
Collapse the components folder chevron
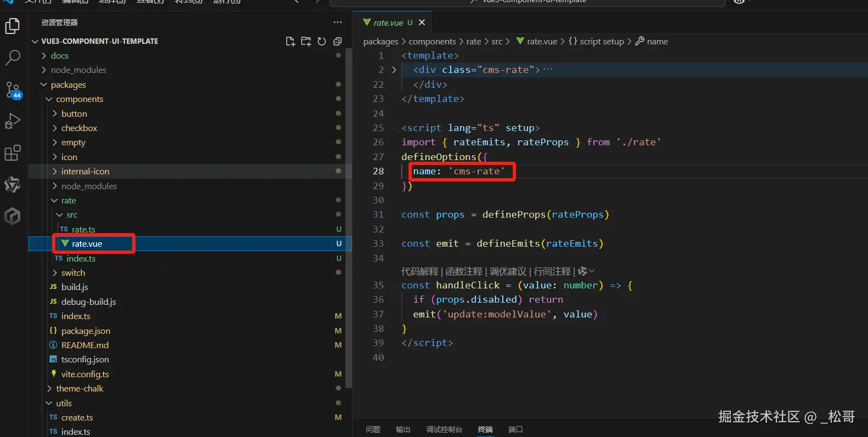click(x=49, y=99)
